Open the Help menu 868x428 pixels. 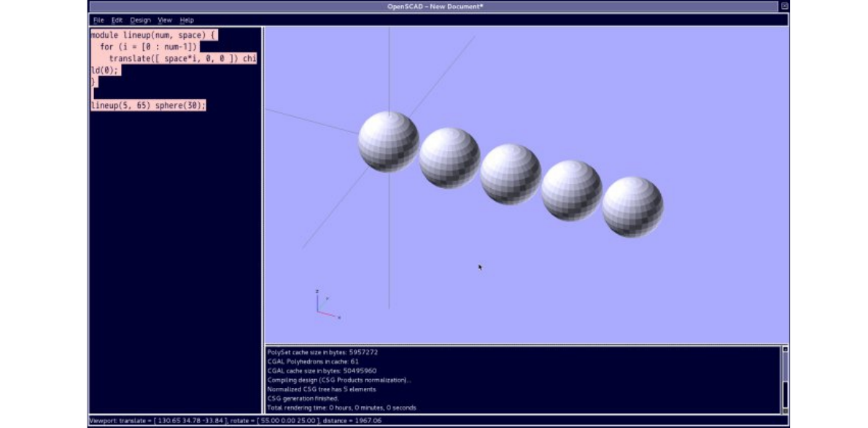(x=187, y=20)
